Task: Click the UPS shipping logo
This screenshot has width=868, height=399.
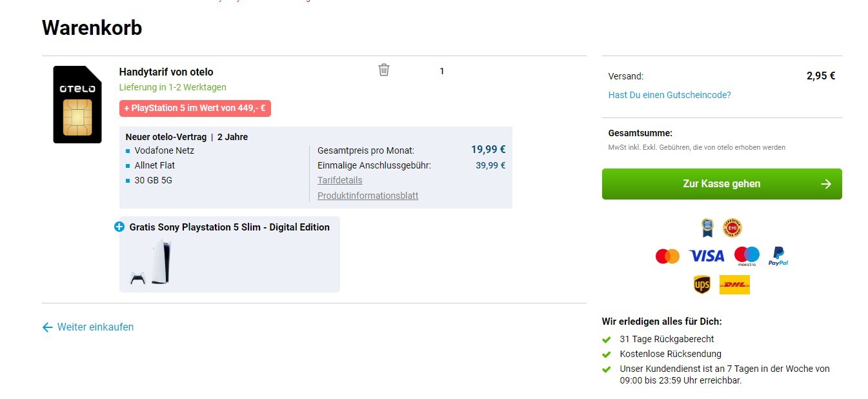Action: pos(701,284)
